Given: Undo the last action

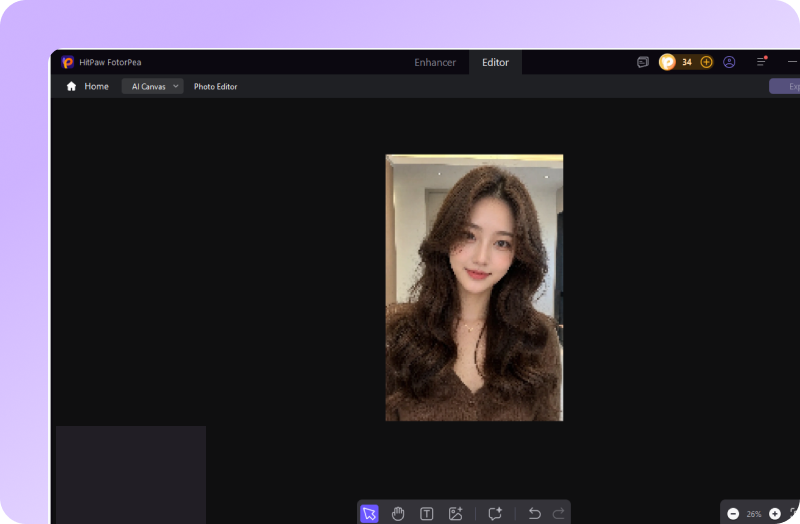Looking at the screenshot, I should click(534, 513).
